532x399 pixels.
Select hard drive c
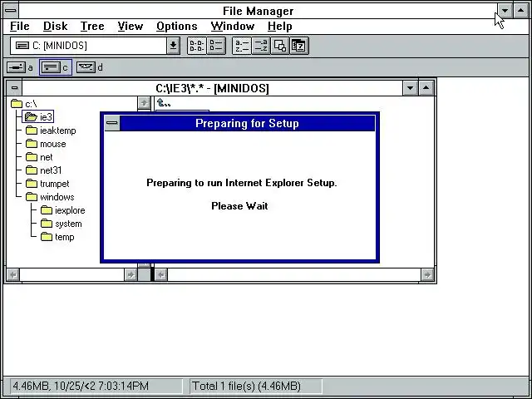click(x=56, y=67)
